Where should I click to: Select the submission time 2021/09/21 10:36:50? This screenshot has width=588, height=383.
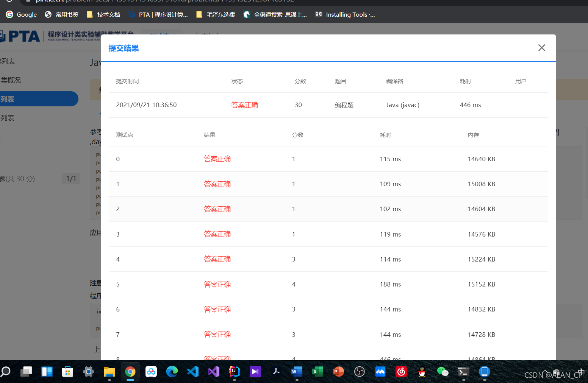pos(146,105)
